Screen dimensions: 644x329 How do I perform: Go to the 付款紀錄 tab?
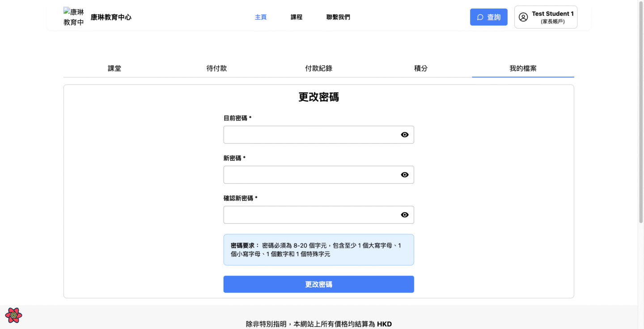click(318, 68)
